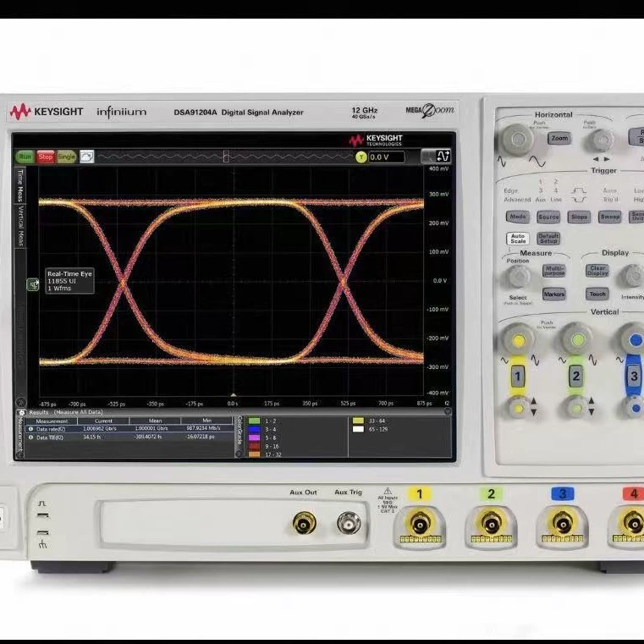
Task: Push the trigger Sweep button
Action: (609, 217)
